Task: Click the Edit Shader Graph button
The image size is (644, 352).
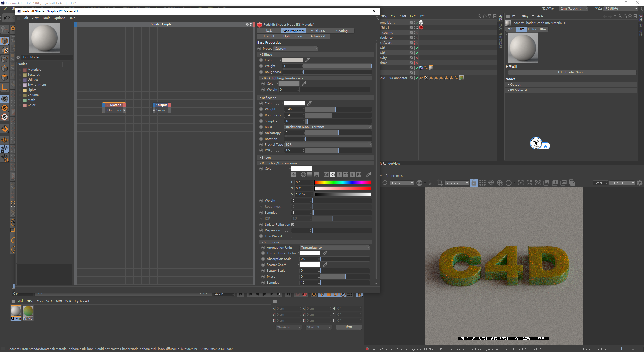Action: [x=572, y=72]
